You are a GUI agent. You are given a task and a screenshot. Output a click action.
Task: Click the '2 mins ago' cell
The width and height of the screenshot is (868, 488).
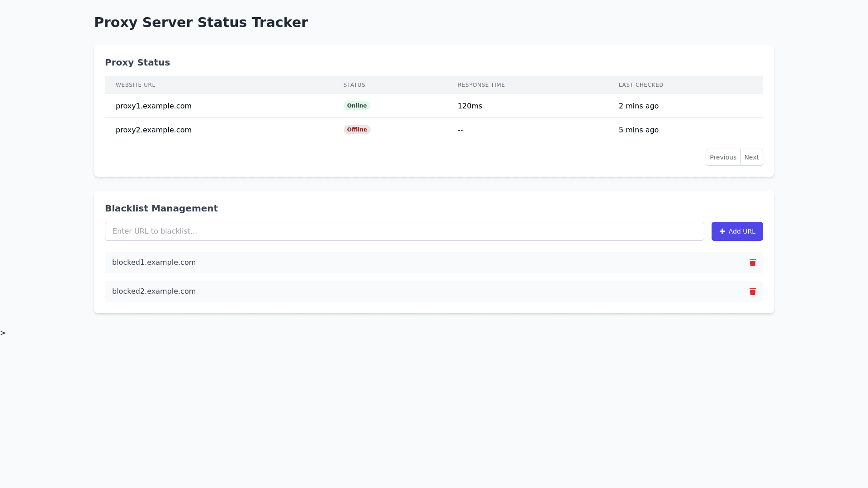point(638,106)
